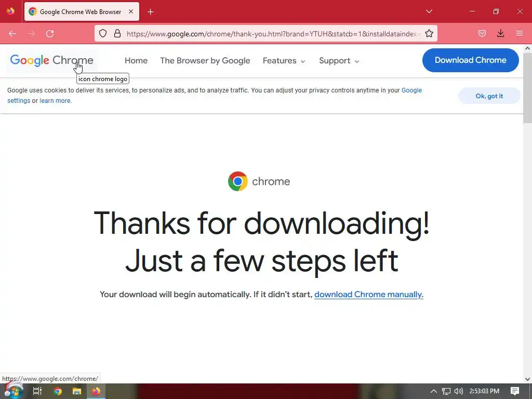This screenshot has height=399, width=532.
Task: Click the Firefox taskbar icon
Action: [96, 391]
